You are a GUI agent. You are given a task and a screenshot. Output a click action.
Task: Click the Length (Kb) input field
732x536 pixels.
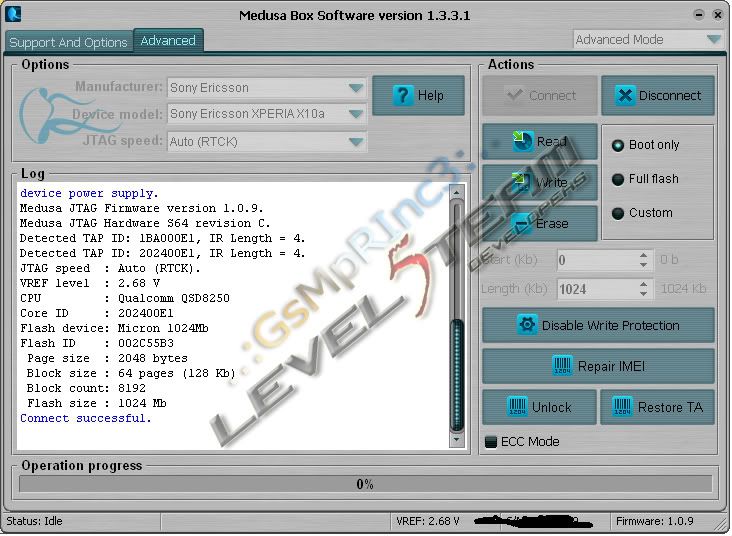point(598,289)
